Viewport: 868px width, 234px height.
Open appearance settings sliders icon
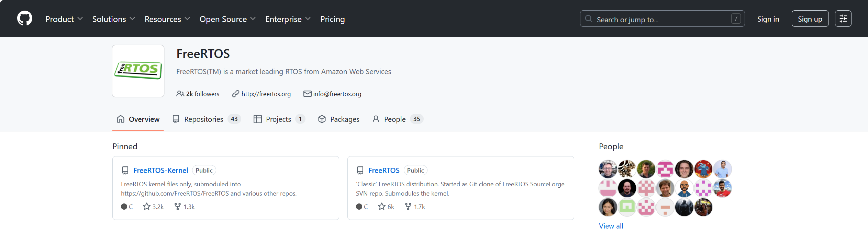click(843, 19)
